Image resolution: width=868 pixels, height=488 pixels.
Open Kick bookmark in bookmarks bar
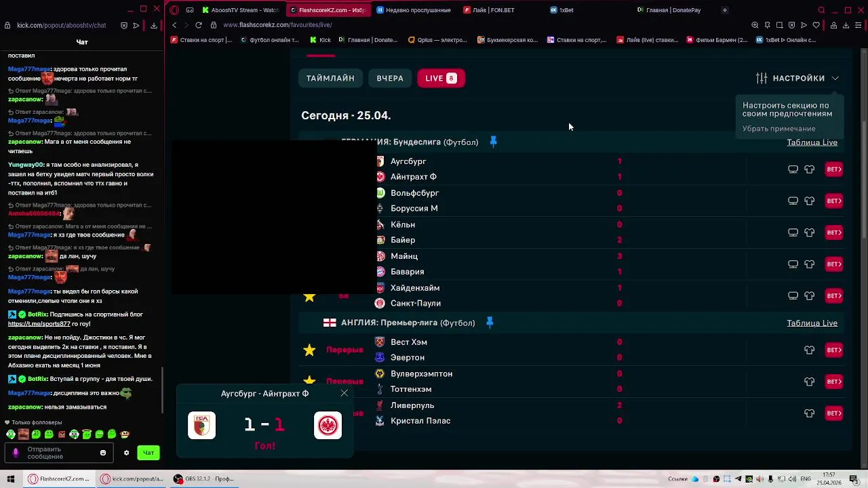(321, 40)
